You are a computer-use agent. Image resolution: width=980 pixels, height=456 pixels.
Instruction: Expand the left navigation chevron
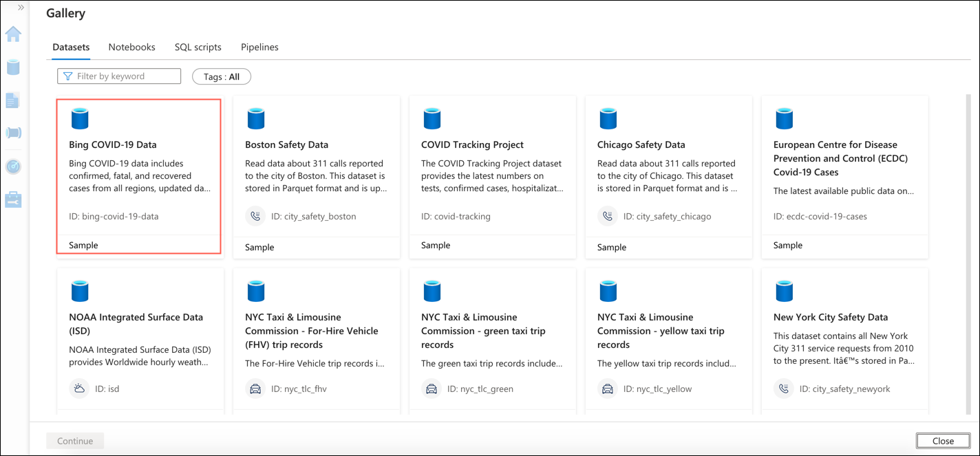point(21,8)
